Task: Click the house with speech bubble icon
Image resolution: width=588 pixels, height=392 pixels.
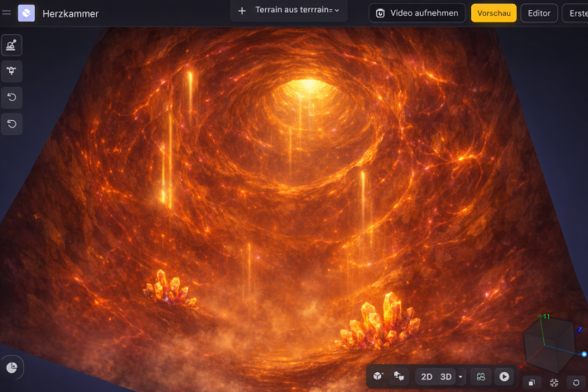Action: click(x=398, y=376)
